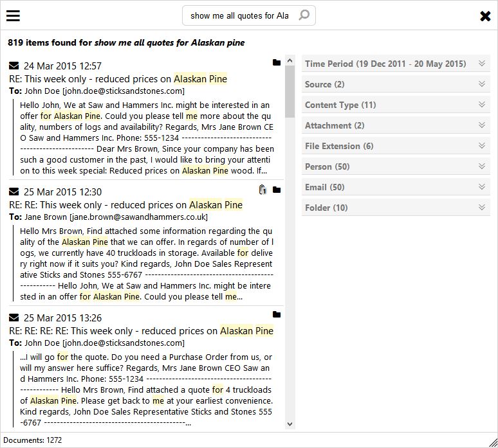The image size is (498, 448).
Task: Expand the Person (50) filter
Action: pos(396,166)
